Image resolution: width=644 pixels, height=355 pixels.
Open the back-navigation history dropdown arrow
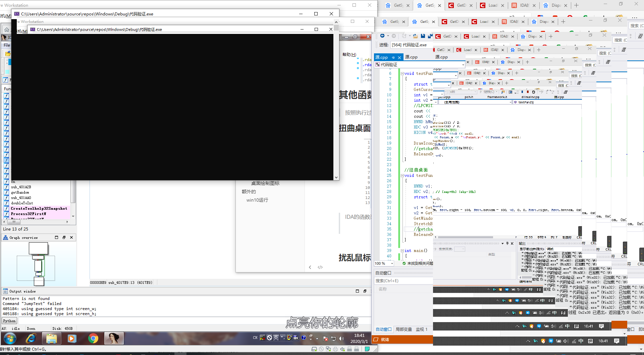[x=388, y=36]
